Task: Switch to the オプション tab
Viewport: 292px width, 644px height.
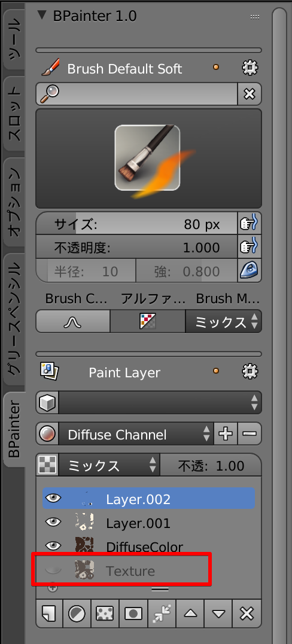Action: pyautogui.click(x=14, y=202)
